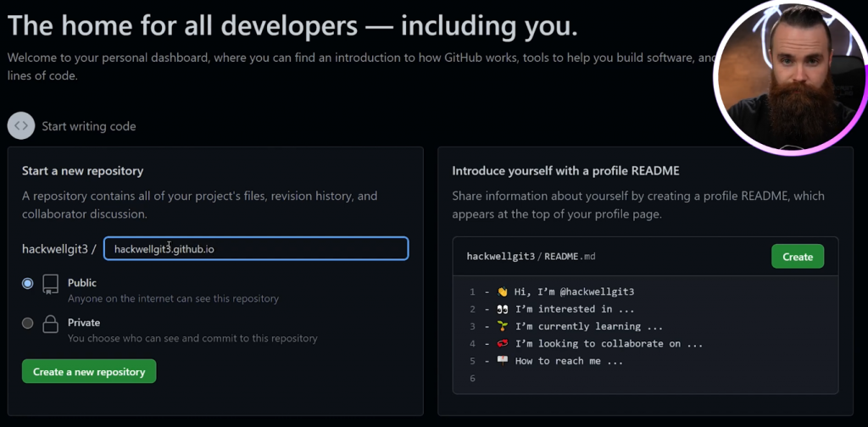The height and width of the screenshot is (427, 868).
Task: Click the emoji on README line 4
Action: (502, 344)
